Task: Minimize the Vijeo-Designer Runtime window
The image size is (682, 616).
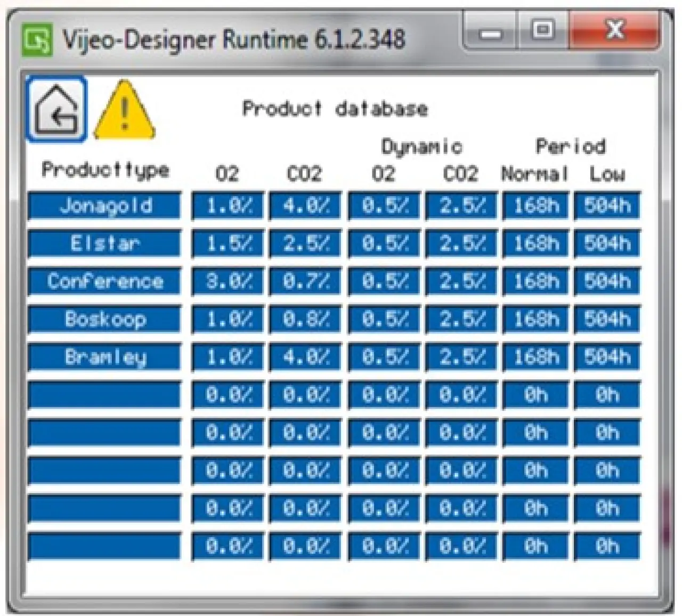Action: coord(491,33)
